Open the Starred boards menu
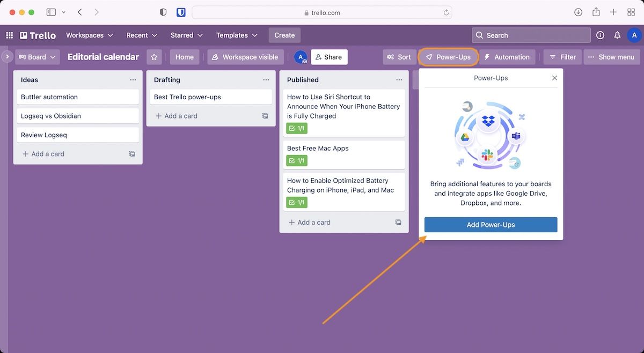 (x=186, y=35)
